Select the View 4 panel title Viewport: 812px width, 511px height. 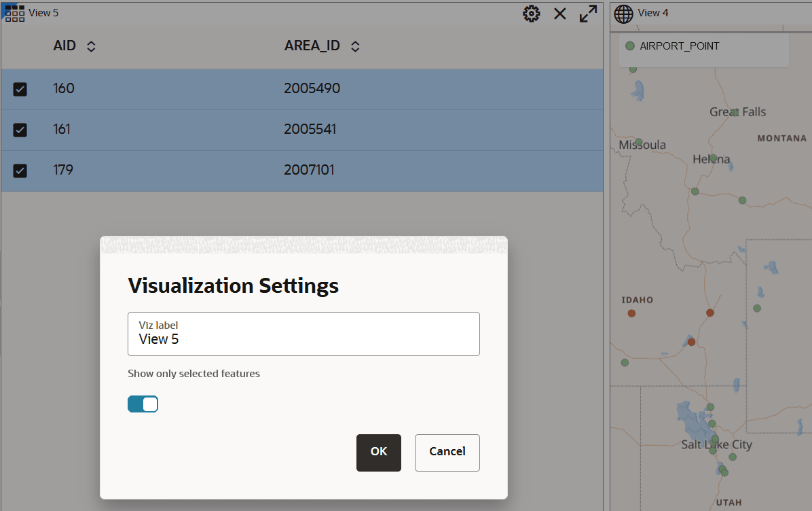tap(653, 13)
